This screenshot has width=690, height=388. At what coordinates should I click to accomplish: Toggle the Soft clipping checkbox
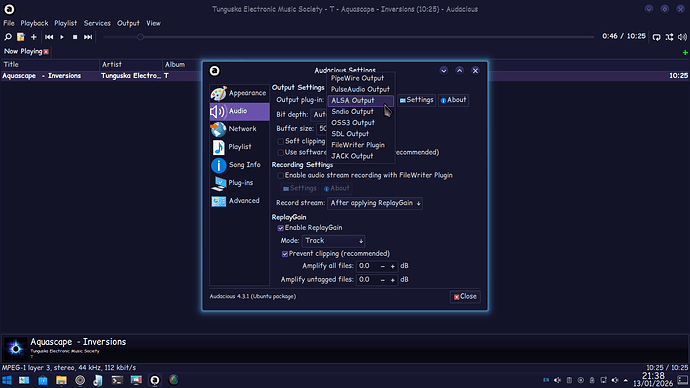tap(281, 142)
